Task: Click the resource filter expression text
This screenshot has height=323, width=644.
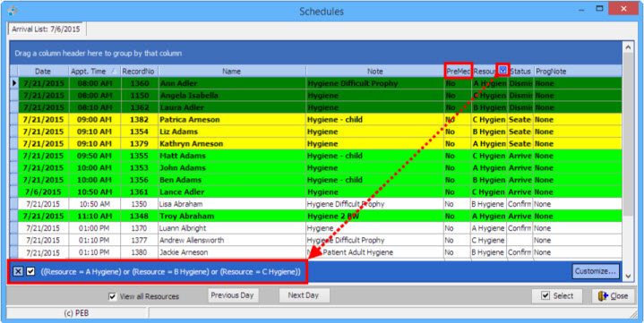Action: click(x=171, y=272)
